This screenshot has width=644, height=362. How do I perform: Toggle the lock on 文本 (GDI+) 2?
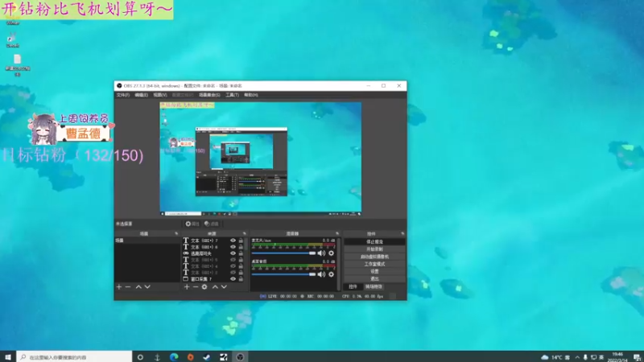(x=241, y=273)
